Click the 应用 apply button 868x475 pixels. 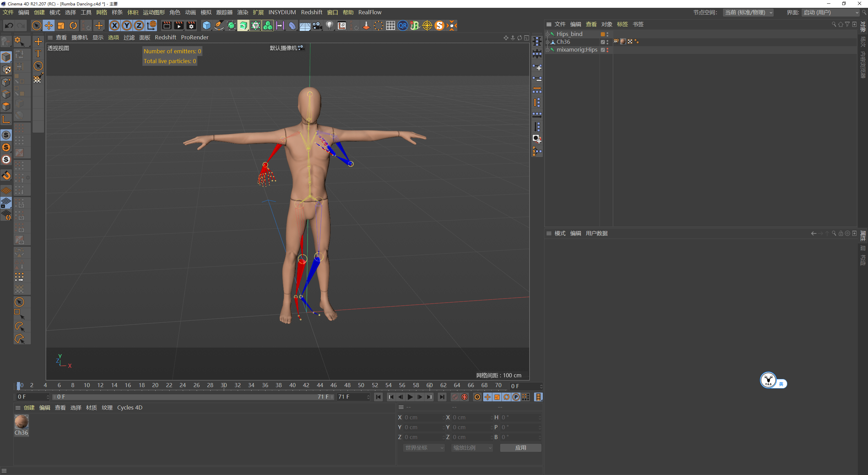click(x=520, y=448)
